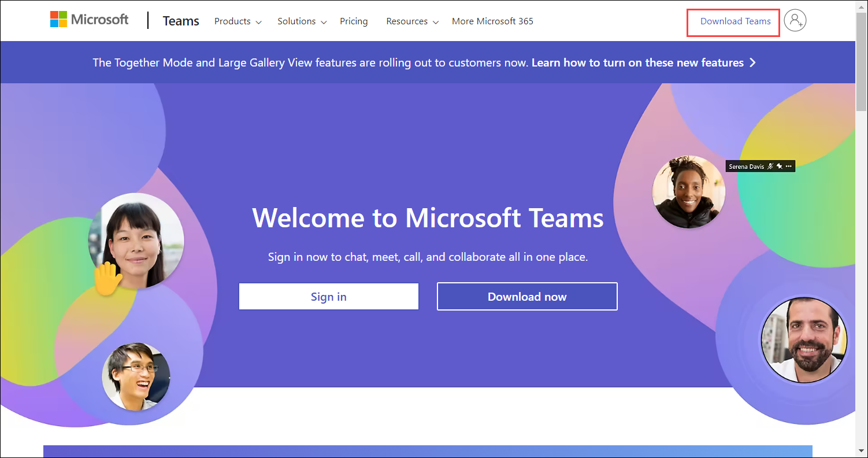Image resolution: width=868 pixels, height=458 pixels.
Task: Click the Download now button
Action: point(527,297)
